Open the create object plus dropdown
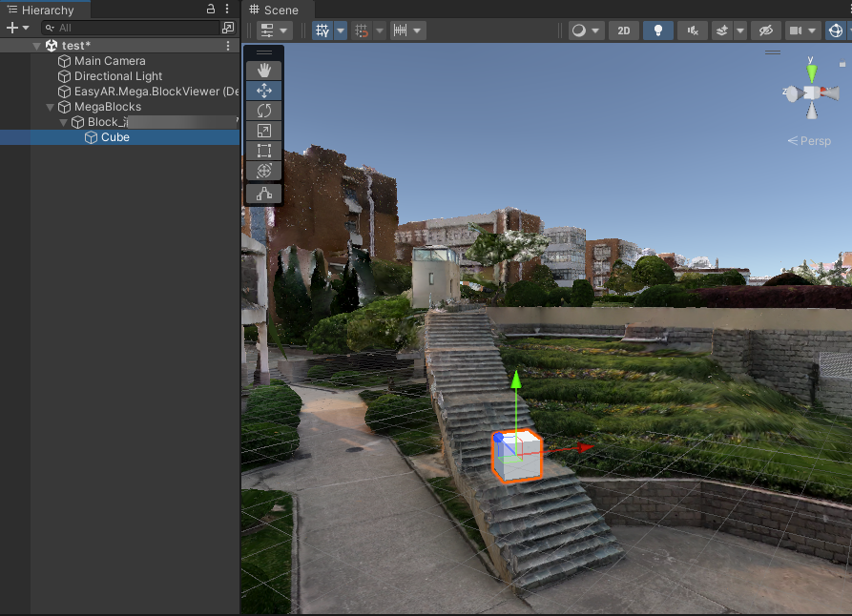The width and height of the screenshot is (852, 616). click(x=17, y=28)
